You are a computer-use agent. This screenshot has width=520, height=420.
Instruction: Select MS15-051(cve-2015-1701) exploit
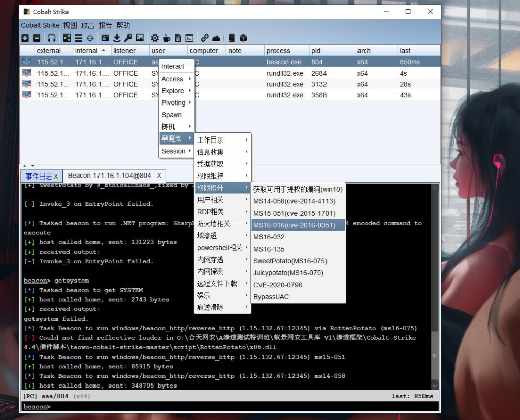pyautogui.click(x=298, y=213)
